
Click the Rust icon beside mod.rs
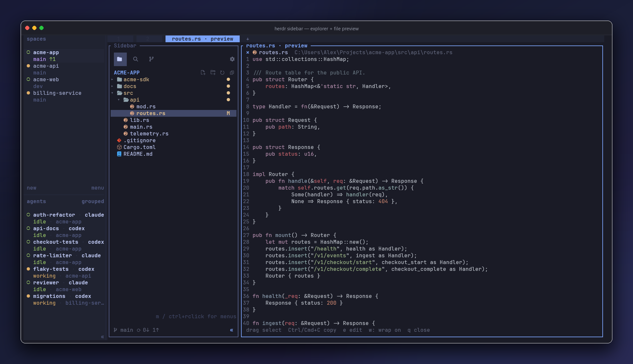(x=132, y=107)
